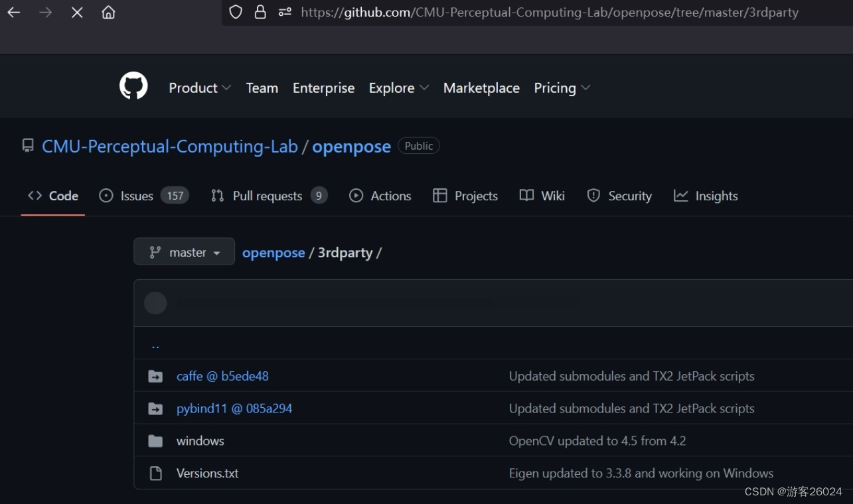Stop page loading with the X button
The height and width of the screenshot is (504, 853).
tap(77, 13)
